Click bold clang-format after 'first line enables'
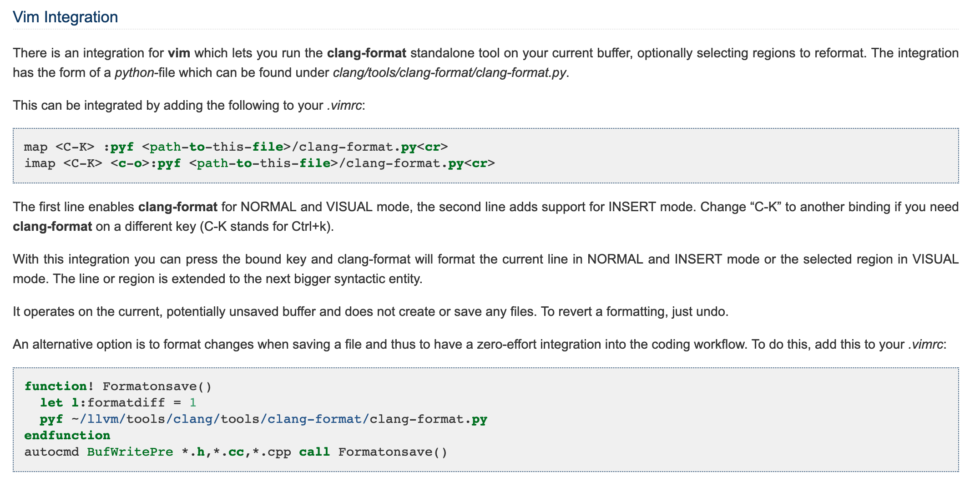Image resolution: width=980 pixels, height=498 pixels. (177, 207)
